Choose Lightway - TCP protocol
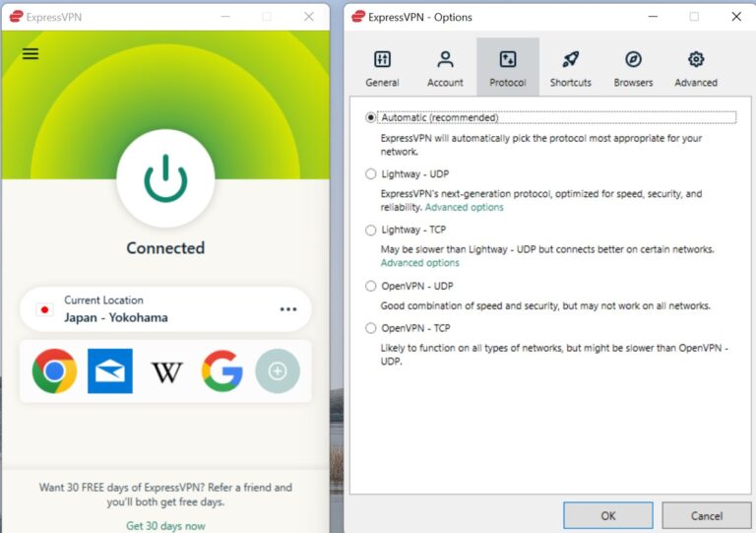This screenshot has height=533, width=756. [x=370, y=231]
